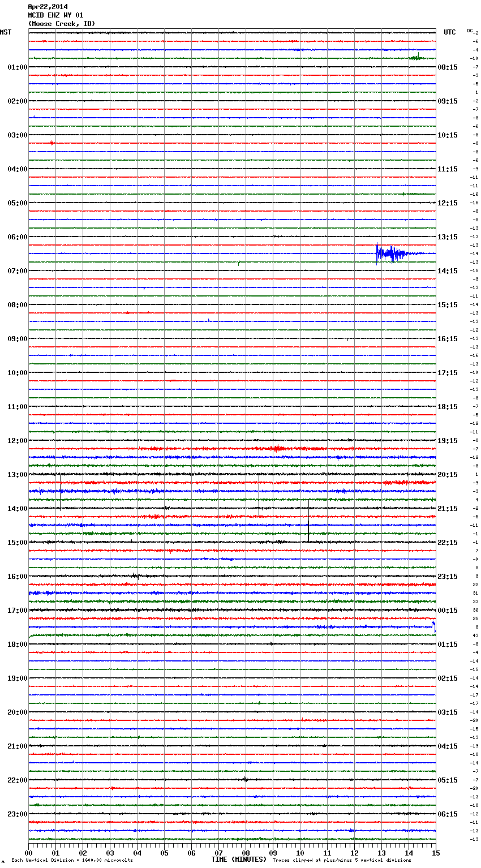Viewport: 481px width, 868px height.
Task: Click the 20:15 UTC time label
Action: pyautogui.click(x=448, y=475)
